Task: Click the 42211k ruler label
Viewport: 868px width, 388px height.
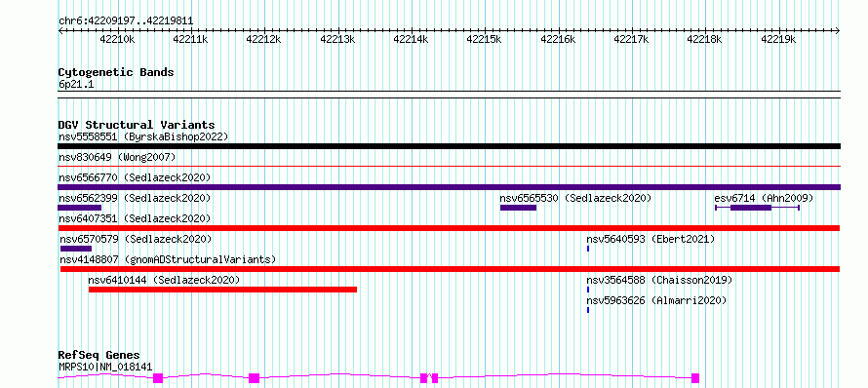Action: 190,39
